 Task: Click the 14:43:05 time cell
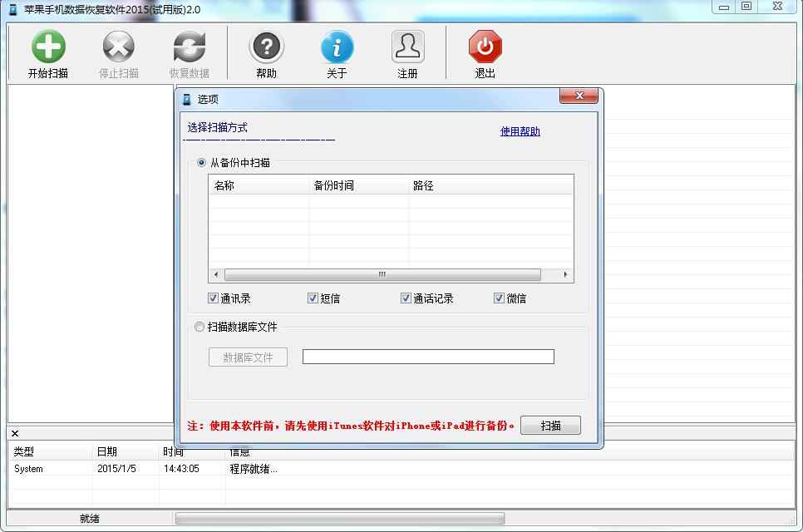(x=181, y=469)
